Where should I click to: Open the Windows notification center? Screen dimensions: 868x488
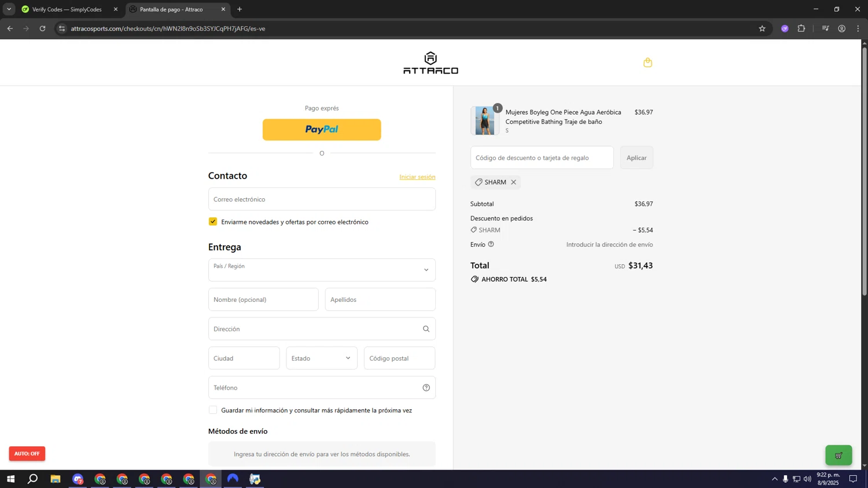tap(853, 479)
